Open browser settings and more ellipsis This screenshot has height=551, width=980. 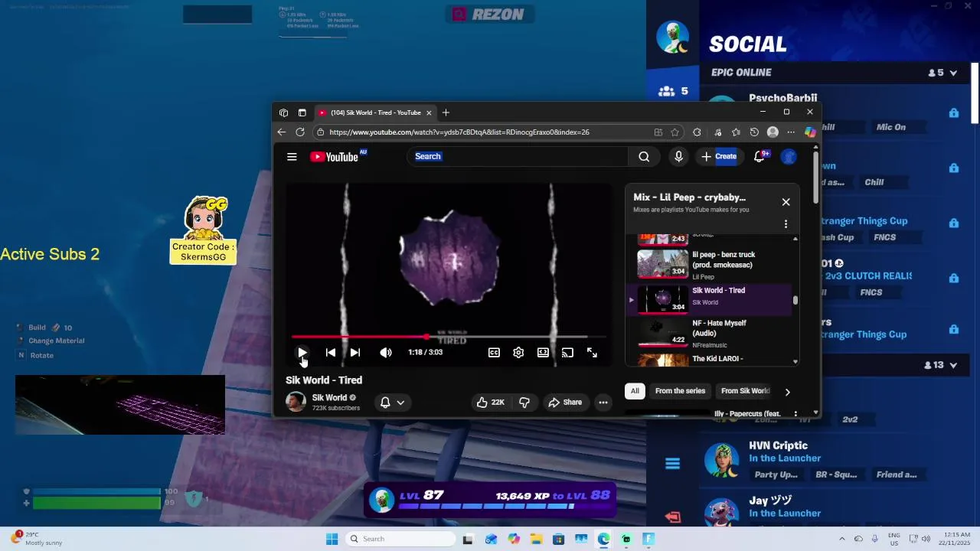coord(791,132)
